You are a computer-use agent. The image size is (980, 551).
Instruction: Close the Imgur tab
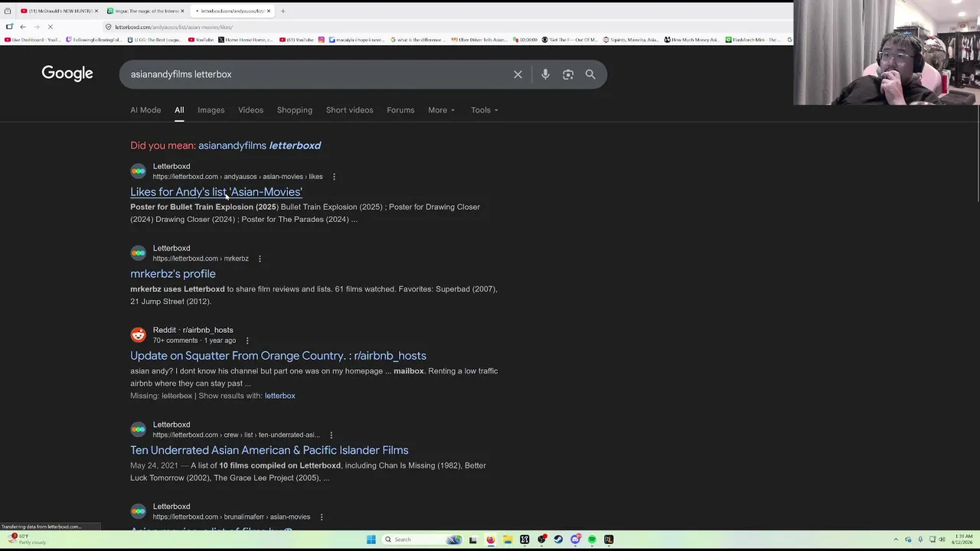tap(182, 11)
